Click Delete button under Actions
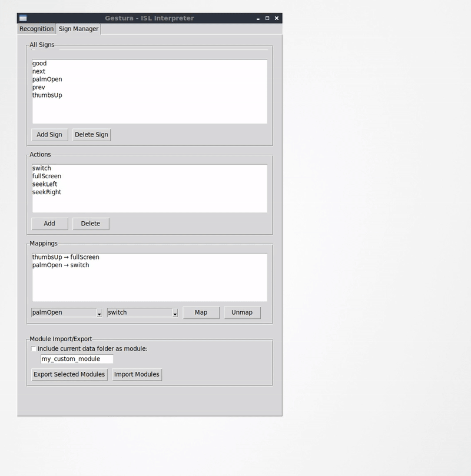This screenshot has width=471, height=476. pos(91,224)
